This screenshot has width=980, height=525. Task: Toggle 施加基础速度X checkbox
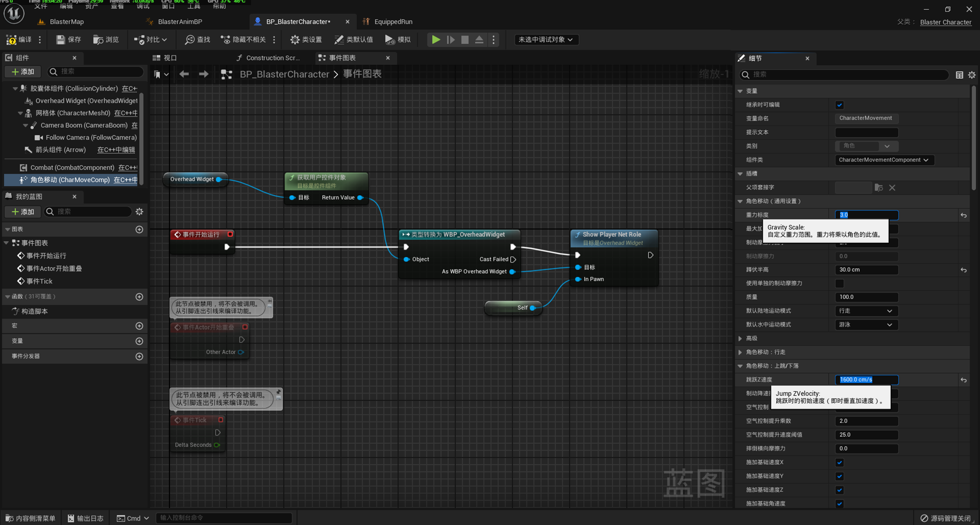pyautogui.click(x=840, y=462)
